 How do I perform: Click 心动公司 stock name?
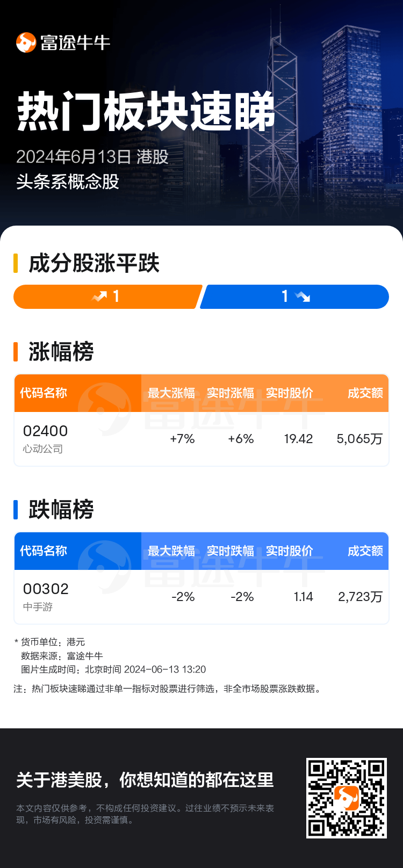click(x=43, y=449)
